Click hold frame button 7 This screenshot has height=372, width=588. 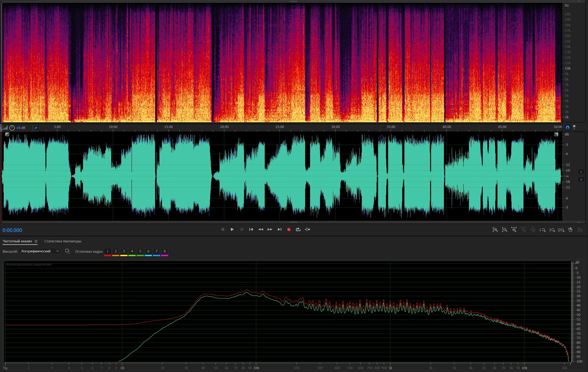tap(156, 251)
